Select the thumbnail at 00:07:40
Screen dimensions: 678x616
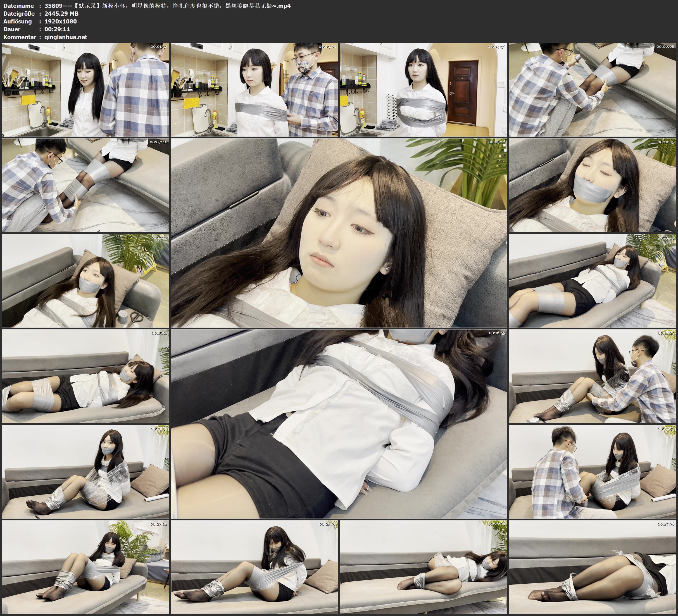pyautogui.click(x=85, y=185)
